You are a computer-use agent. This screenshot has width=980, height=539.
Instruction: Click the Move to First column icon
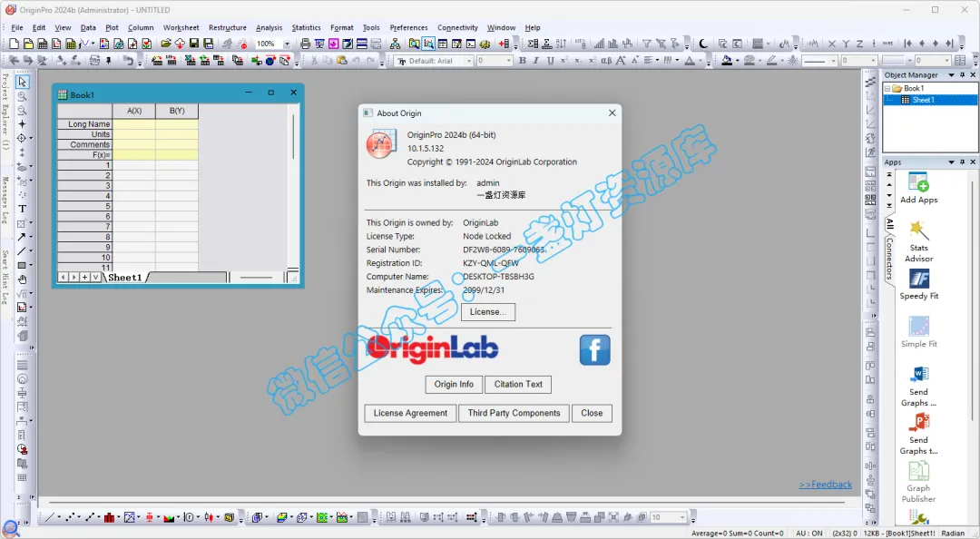point(907,44)
